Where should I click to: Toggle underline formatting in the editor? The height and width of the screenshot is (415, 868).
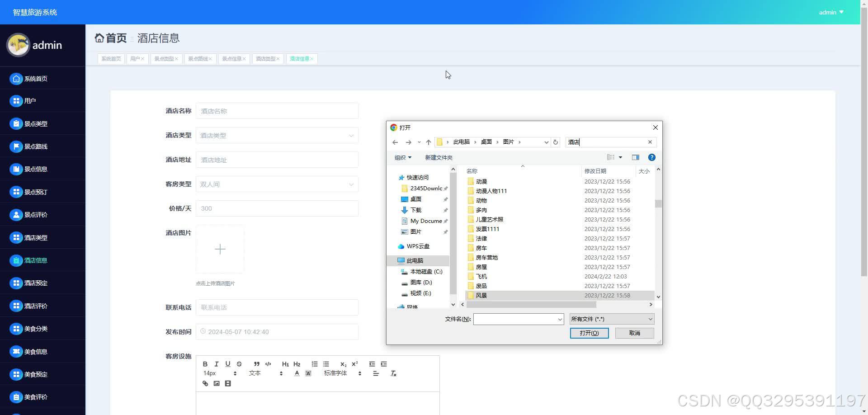[228, 364]
